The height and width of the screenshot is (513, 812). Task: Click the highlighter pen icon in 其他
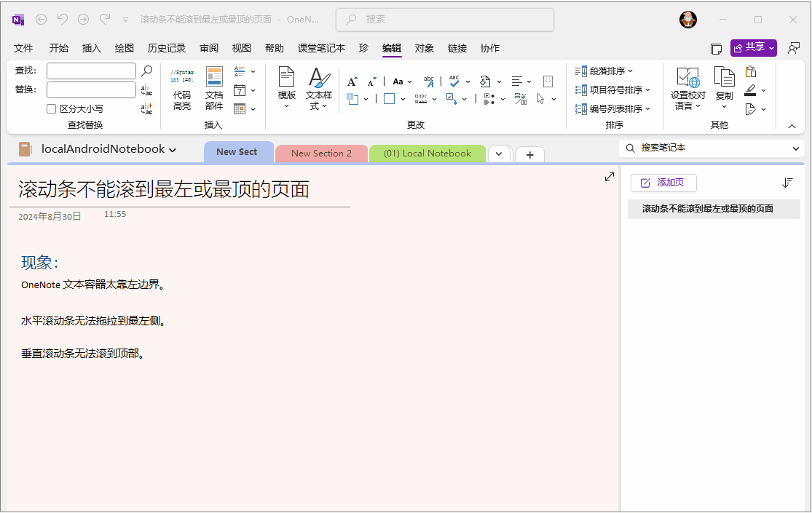[x=750, y=90]
